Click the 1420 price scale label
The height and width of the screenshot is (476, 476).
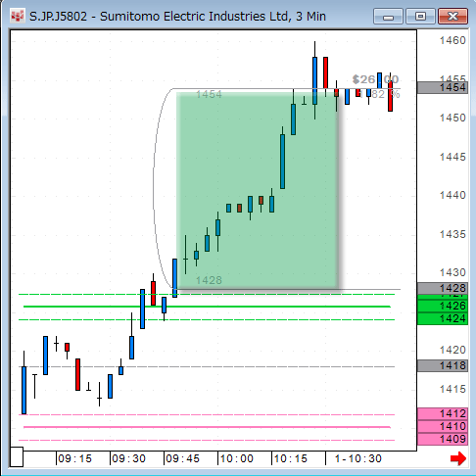click(452, 350)
